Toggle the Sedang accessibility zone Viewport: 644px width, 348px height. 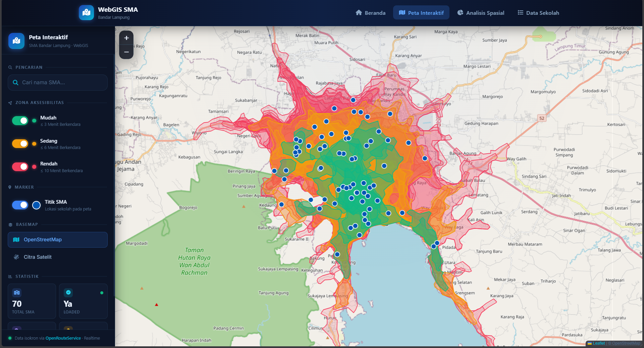pos(20,144)
